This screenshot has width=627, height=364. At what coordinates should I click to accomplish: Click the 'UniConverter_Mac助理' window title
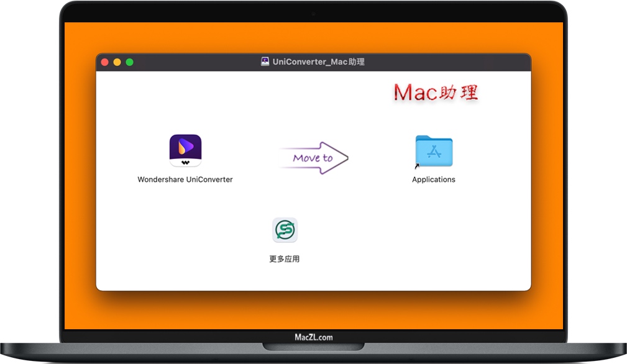tap(319, 61)
